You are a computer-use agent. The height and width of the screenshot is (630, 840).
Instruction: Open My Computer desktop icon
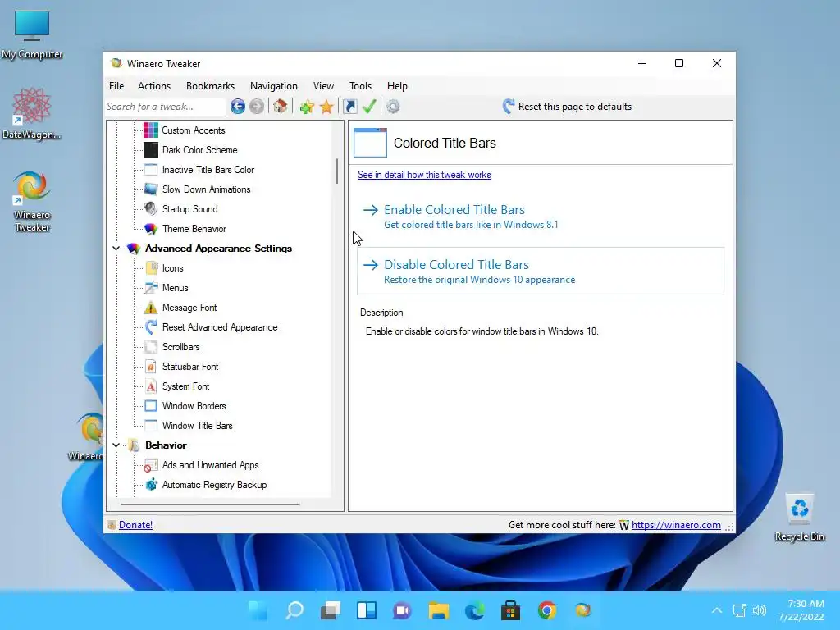(32, 35)
